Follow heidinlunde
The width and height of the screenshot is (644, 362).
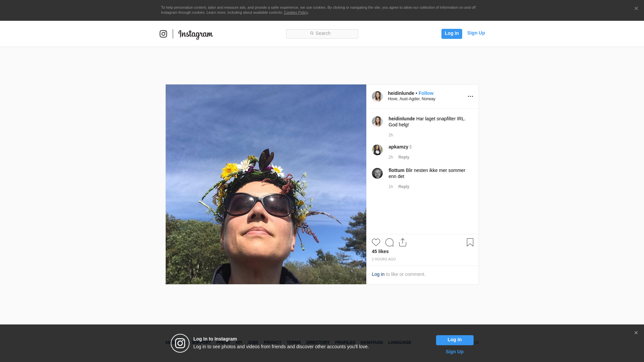[x=426, y=93]
